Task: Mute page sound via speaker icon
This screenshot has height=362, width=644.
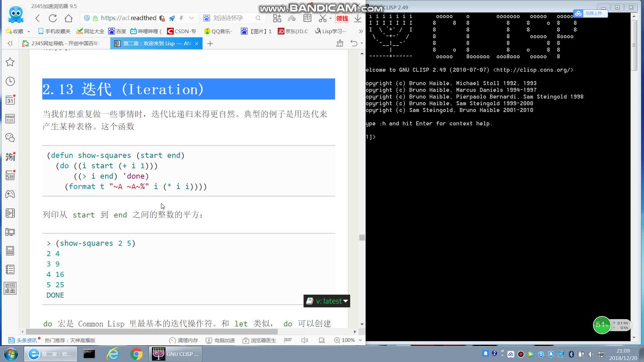Action: coord(305,340)
